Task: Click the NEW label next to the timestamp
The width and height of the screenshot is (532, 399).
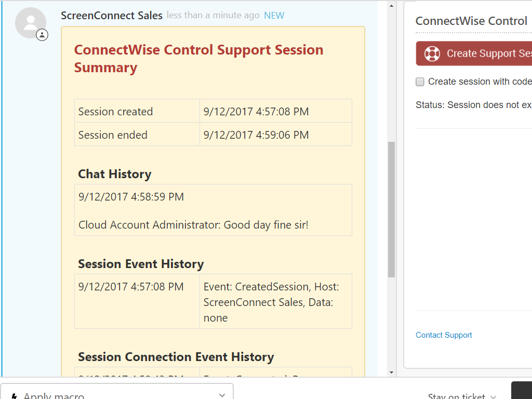Action: [x=274, y=16]
